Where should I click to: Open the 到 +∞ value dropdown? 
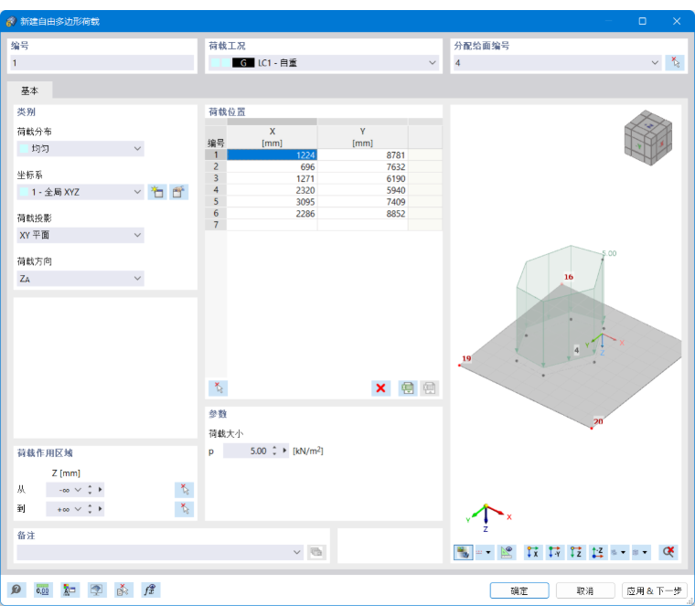tap(78, 509)
